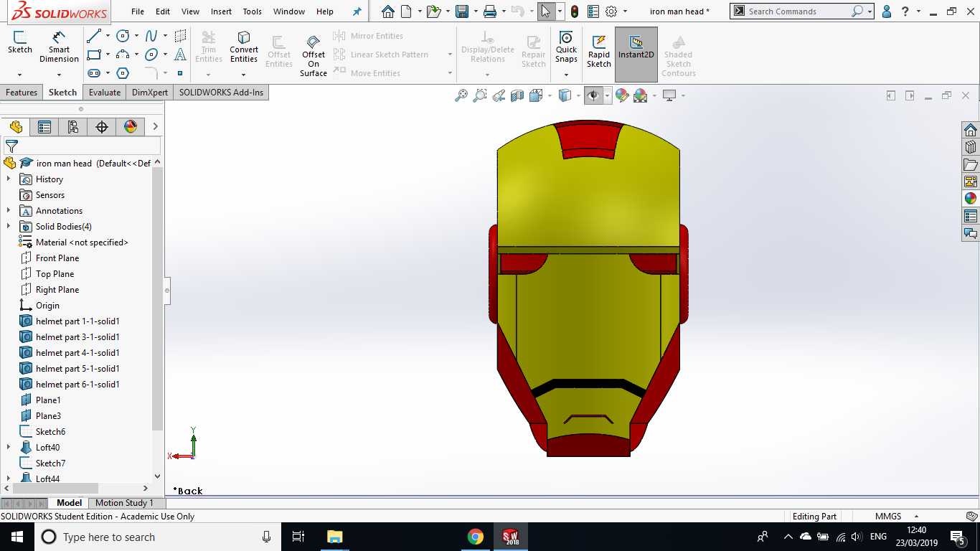
Task: Open the DisplayManager color ball tab
Action: pos(131,127)
